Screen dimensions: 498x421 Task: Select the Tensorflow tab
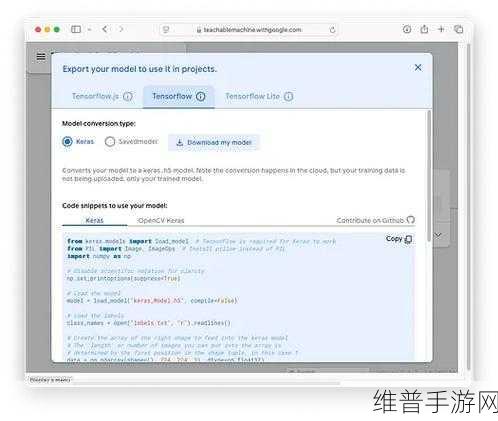pyautogui.click(x=179, y=97)
